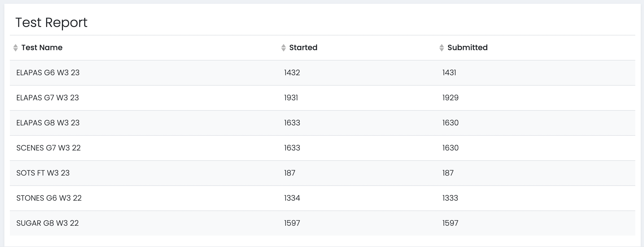Select the ELAPAS G6 W3 23 row
The height and width of the screenshot is (247, 644).
[x=48, y=73]
